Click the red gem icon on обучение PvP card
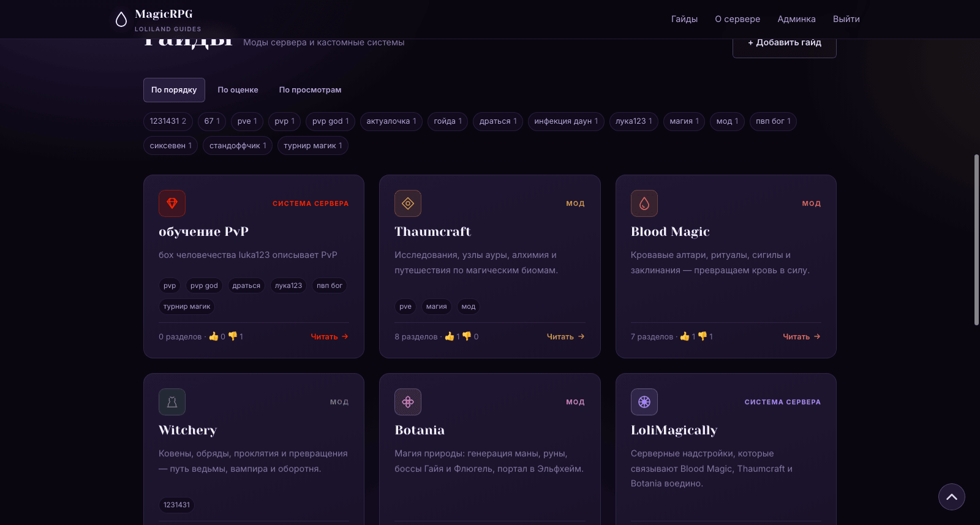Viewport: 980px width, 525px height. click(172, 203)
